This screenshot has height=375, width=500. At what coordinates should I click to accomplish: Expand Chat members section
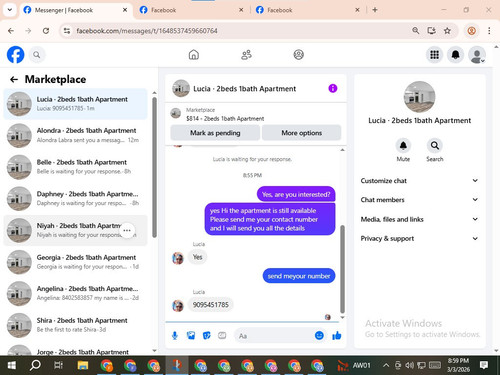(419, 200)
